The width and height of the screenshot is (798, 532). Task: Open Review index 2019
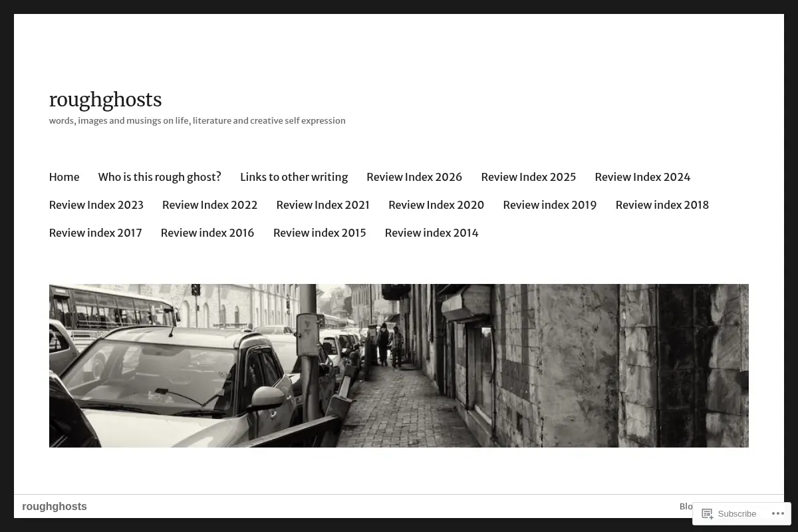click(550, 205)
